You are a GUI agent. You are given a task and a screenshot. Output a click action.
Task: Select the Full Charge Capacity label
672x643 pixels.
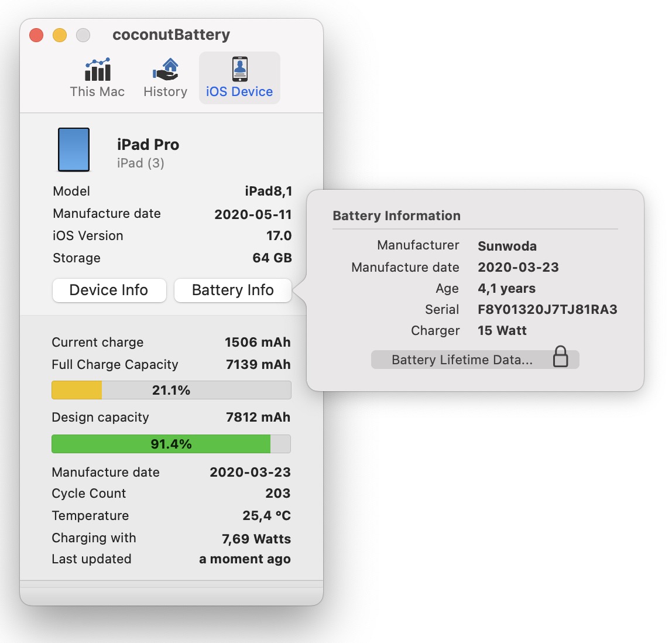click(x=115, y=364)
